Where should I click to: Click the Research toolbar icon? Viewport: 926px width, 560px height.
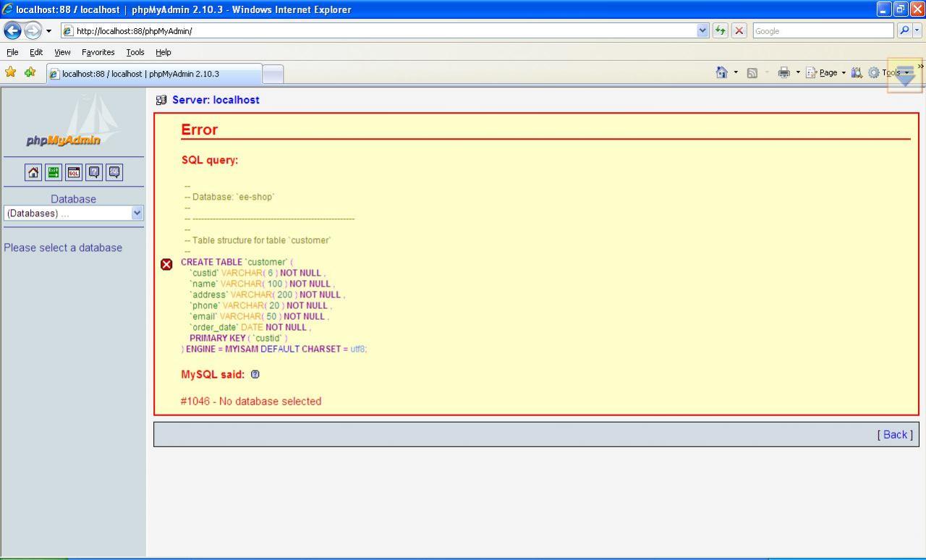point(857,72)
